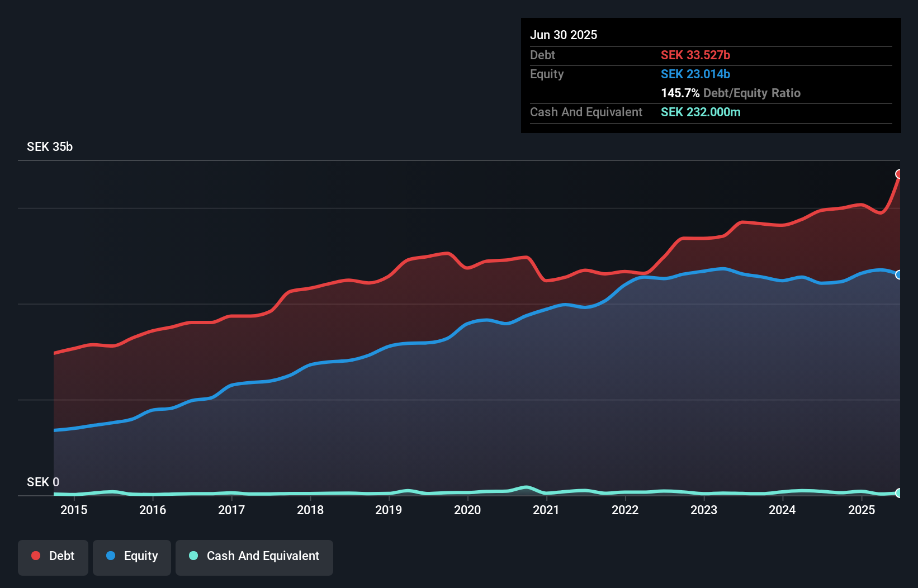The height and width of the screenshot is (588, 918).
Task: Select the 2020 year label on the x-axis
Action: [x=467, y=510]
